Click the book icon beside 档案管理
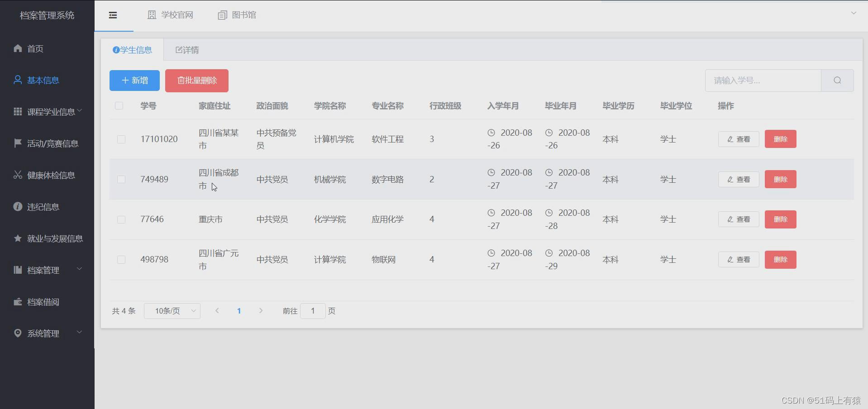The width and height of the screenshot is (868, 409). tap(18, 270)
